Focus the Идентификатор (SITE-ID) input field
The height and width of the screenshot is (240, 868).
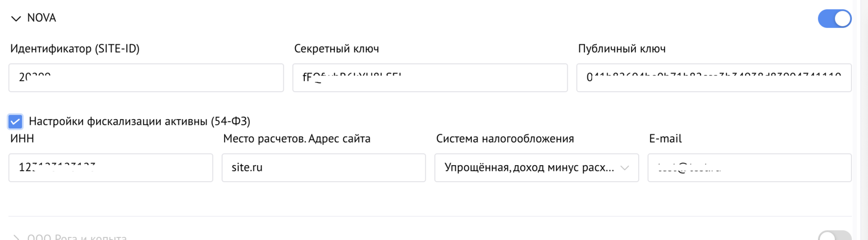click(146, 78)
